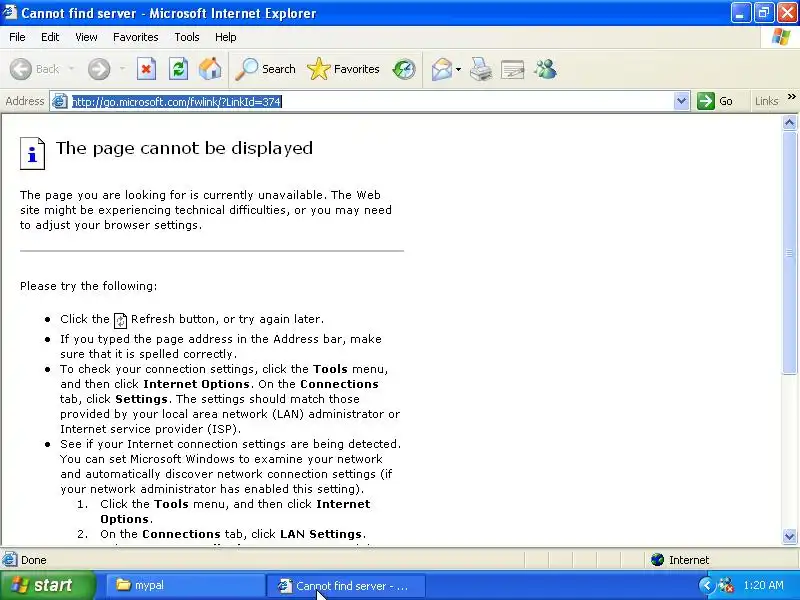Click the Links toolbar label
The image size is (800, 600).
pos(766,101)
